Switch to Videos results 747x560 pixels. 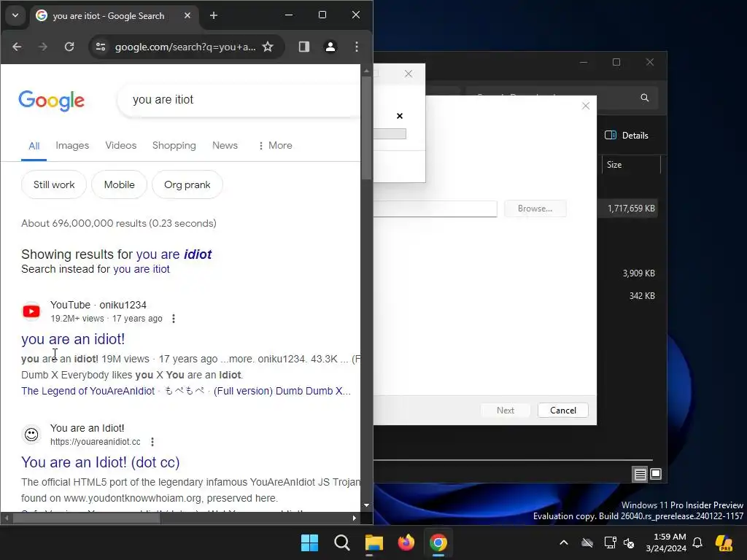(x=120, y=145)
